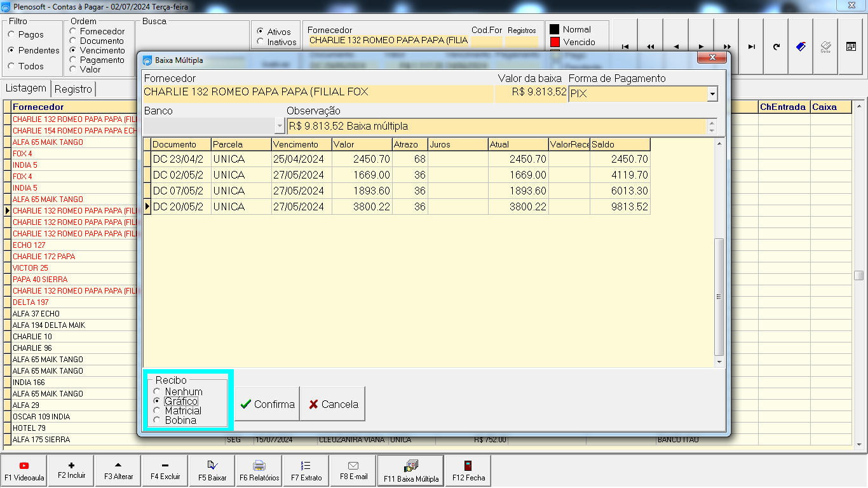Order list by Fornecedor

pyautogui.click(x=97, y=31)
